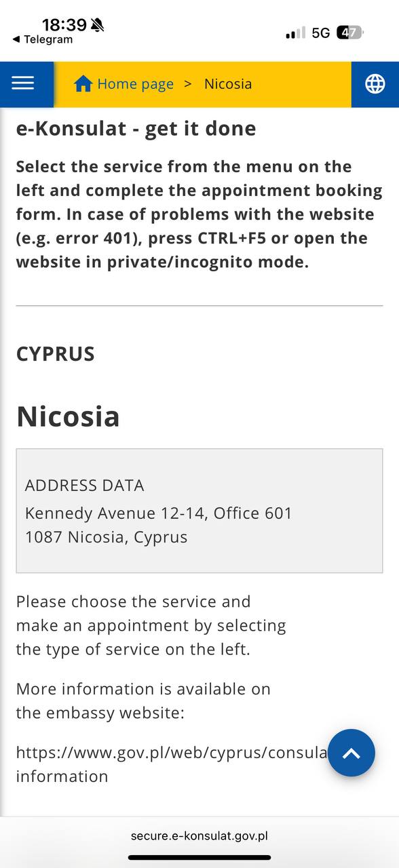Tap the secure.e-konsulat.gov.pl address bar
Viewport: 399px width, 868px height.
199,835
